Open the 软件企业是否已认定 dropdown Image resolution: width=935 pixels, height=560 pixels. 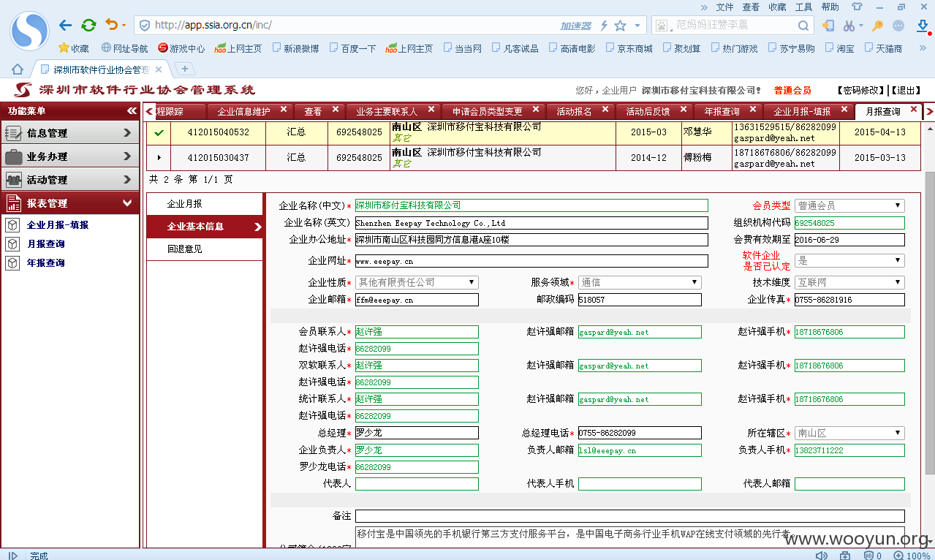coord(849,260)
